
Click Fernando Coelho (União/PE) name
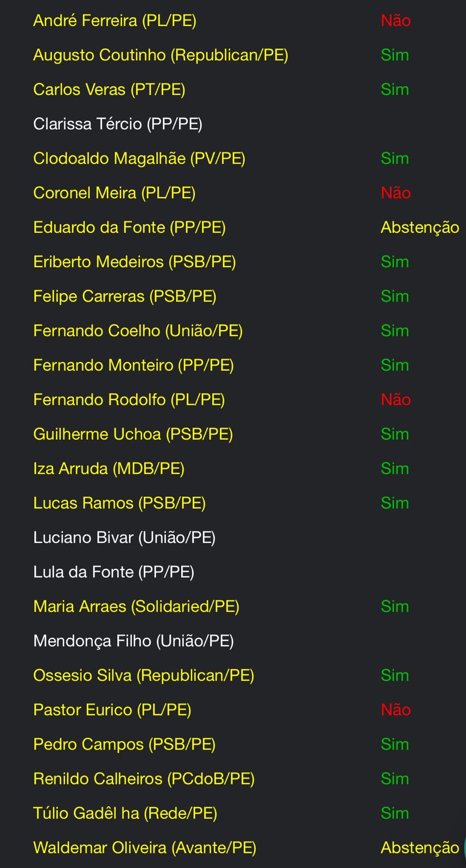[x=138, y=331]
